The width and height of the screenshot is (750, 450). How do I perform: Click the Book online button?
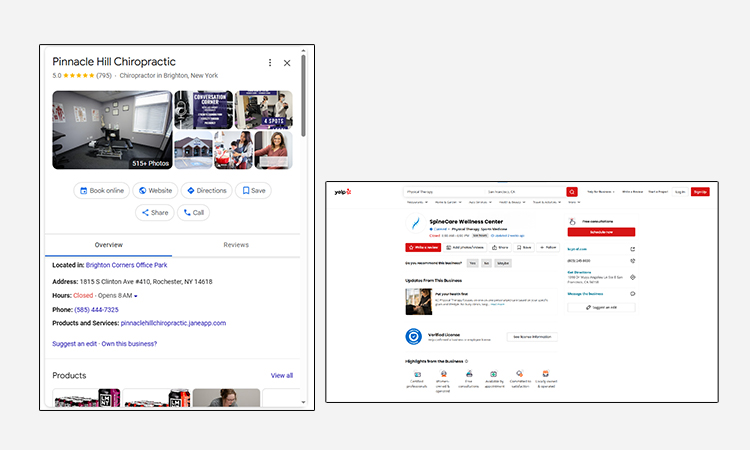click(x=101, y=190)
